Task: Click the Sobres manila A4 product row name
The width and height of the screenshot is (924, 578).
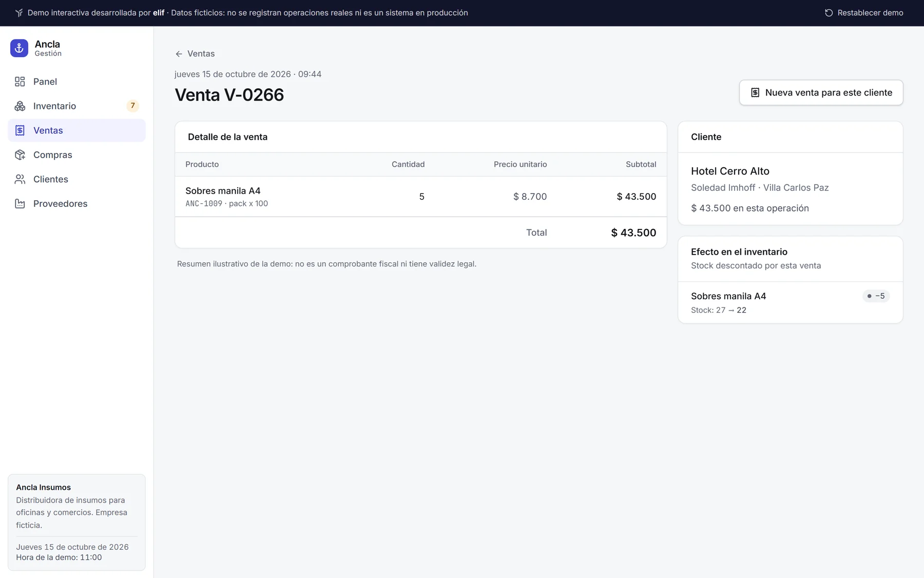Action: (x=223, y=191)
